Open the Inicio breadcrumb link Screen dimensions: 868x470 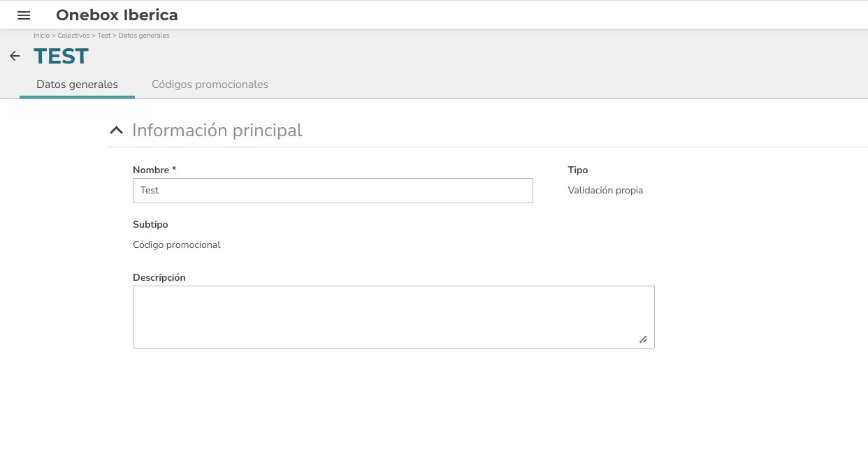pos(41,35)
